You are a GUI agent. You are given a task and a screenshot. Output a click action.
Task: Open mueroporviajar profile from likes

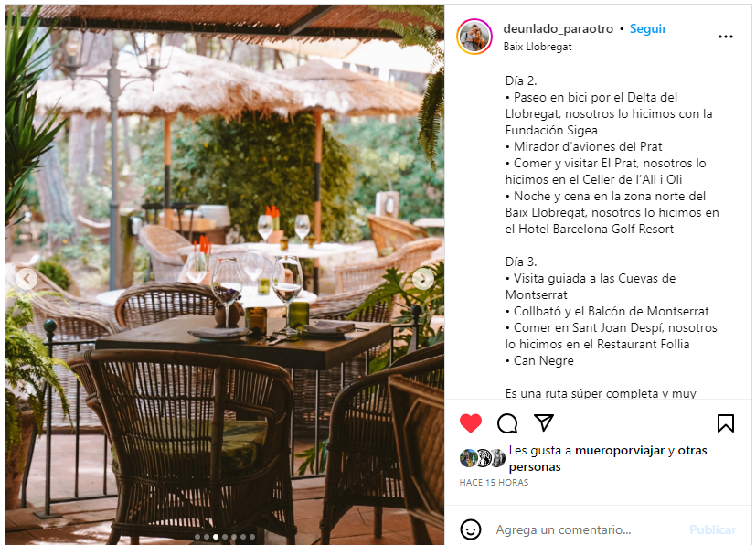[620, 451]
